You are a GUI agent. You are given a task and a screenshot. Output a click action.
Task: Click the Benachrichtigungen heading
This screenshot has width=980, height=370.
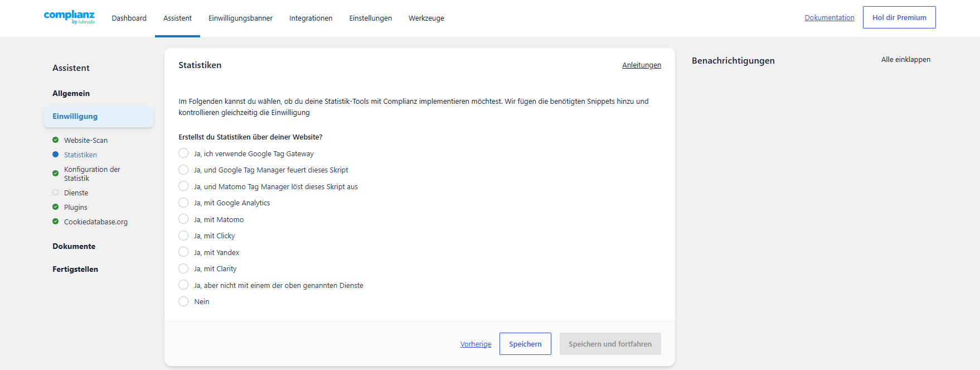[733, 61]
